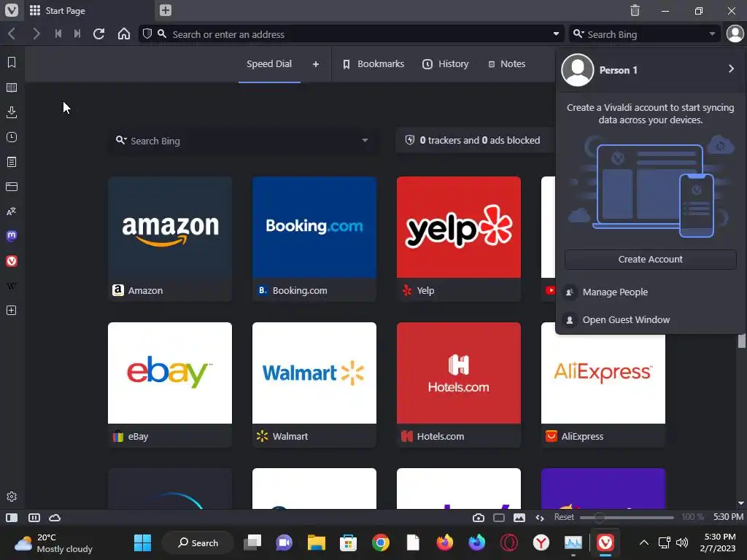Open Vivaldi settings gear

[x=12, y=496]
